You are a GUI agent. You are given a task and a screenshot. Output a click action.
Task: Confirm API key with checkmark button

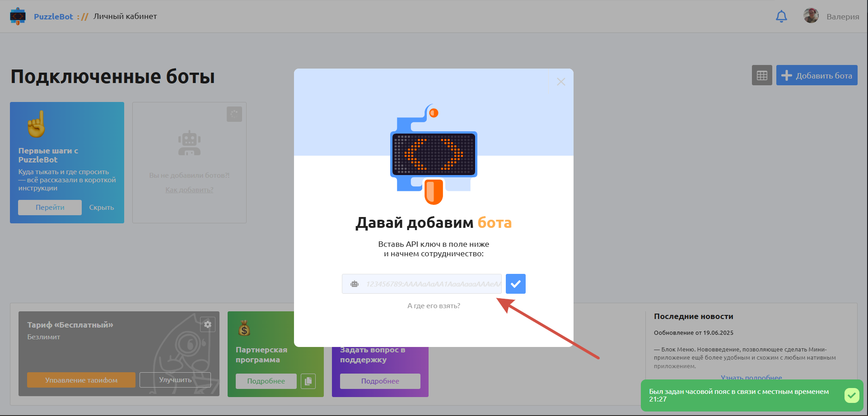[515, 284]
